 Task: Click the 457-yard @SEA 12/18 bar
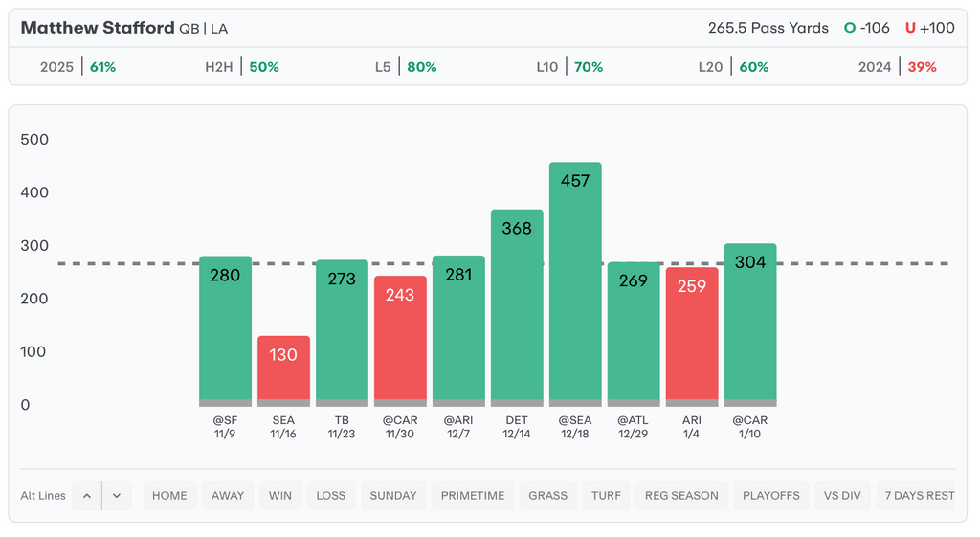(575, 283)
